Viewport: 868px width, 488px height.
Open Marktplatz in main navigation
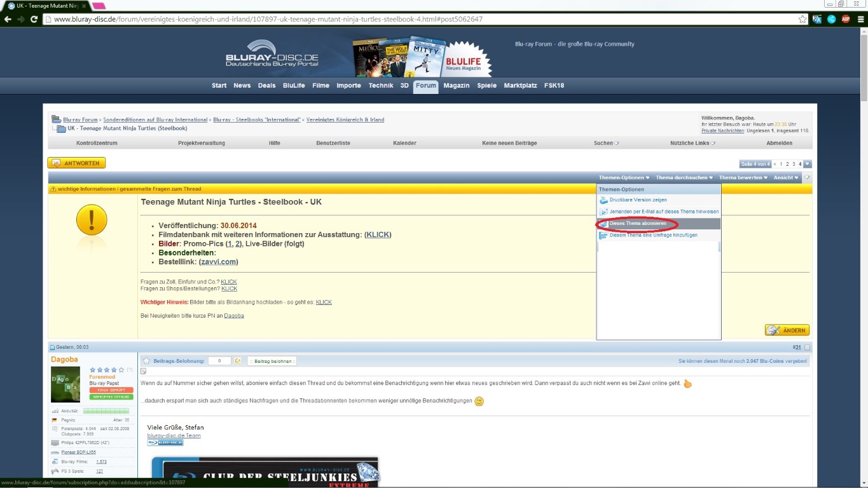tap(520, 86)
